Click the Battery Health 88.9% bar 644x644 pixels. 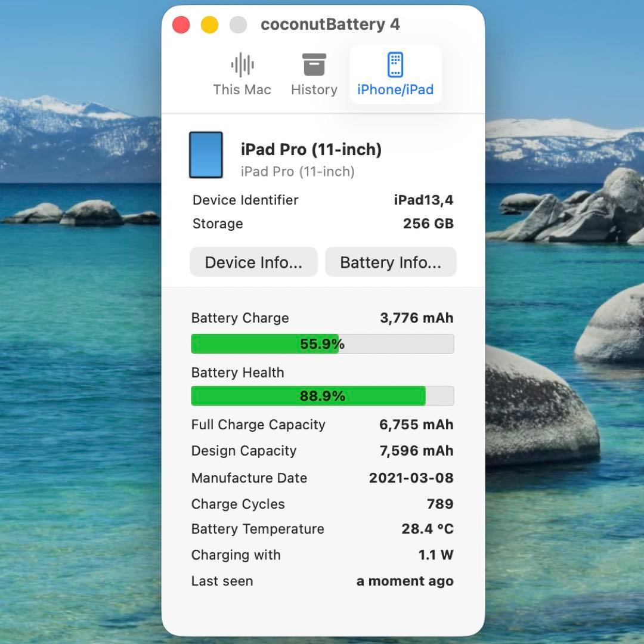click(322, 395)
